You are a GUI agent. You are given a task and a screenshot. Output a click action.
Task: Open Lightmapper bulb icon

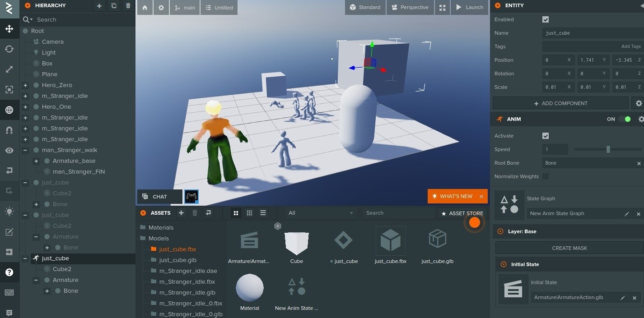point(9,212)
